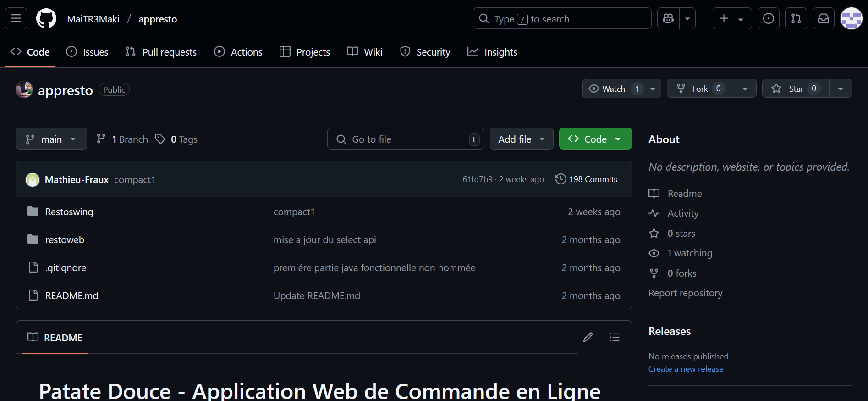Viewport: 868px width, 401px height.
Task: Open the README.md file
Action: (x=71, y=295)
